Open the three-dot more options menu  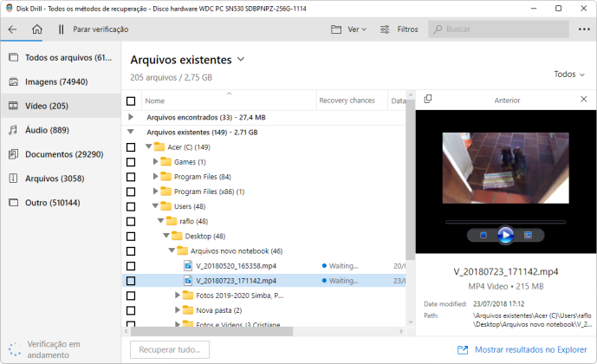click(x=584, y=29)
